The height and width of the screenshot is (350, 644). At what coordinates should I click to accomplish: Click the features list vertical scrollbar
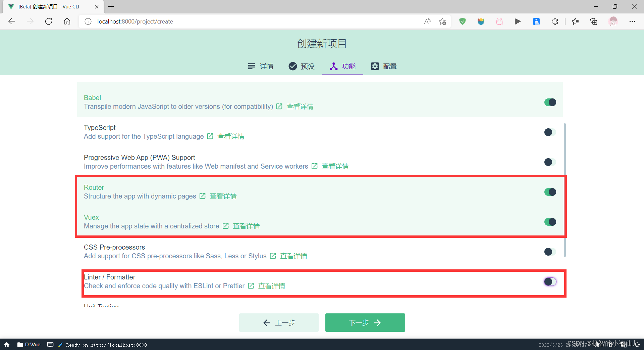coord(565,190)
